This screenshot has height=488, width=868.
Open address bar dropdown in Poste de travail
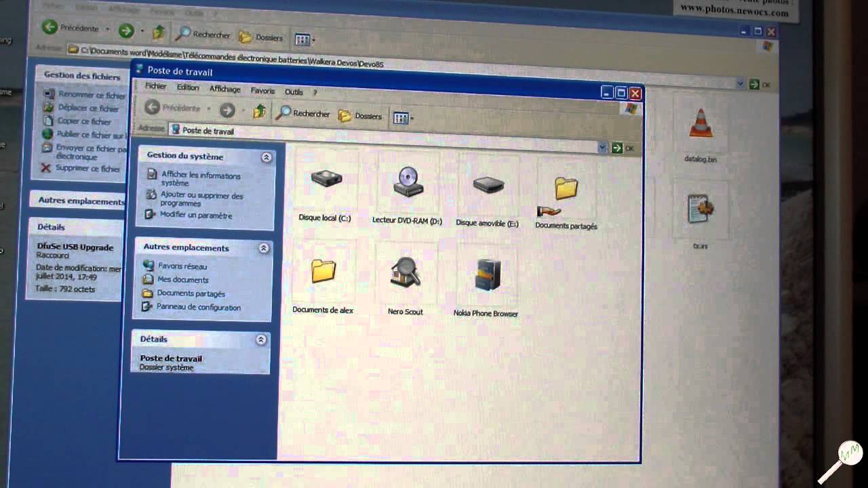(601, 147)
